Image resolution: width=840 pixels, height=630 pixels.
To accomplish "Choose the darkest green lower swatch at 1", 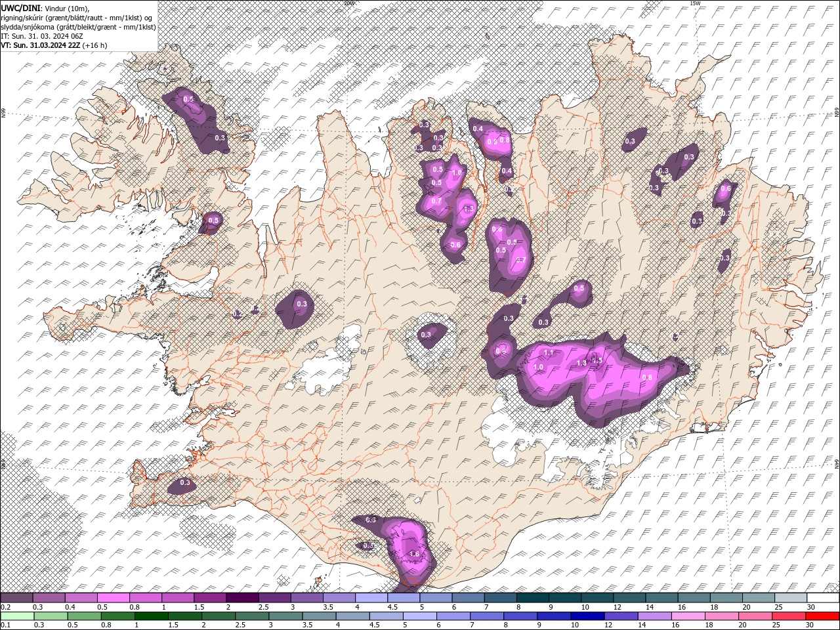I will [x=152, y=616].
